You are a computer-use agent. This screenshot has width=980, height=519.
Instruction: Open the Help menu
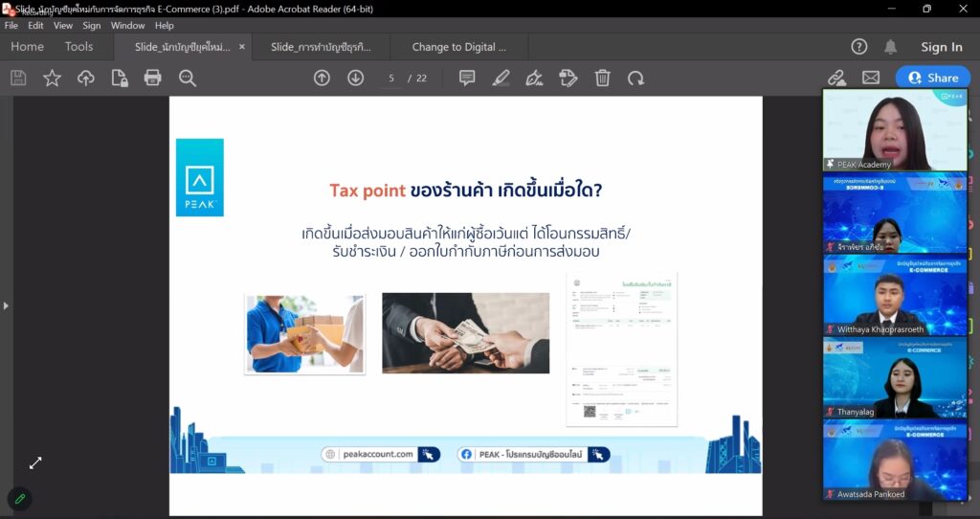(165, 26)
